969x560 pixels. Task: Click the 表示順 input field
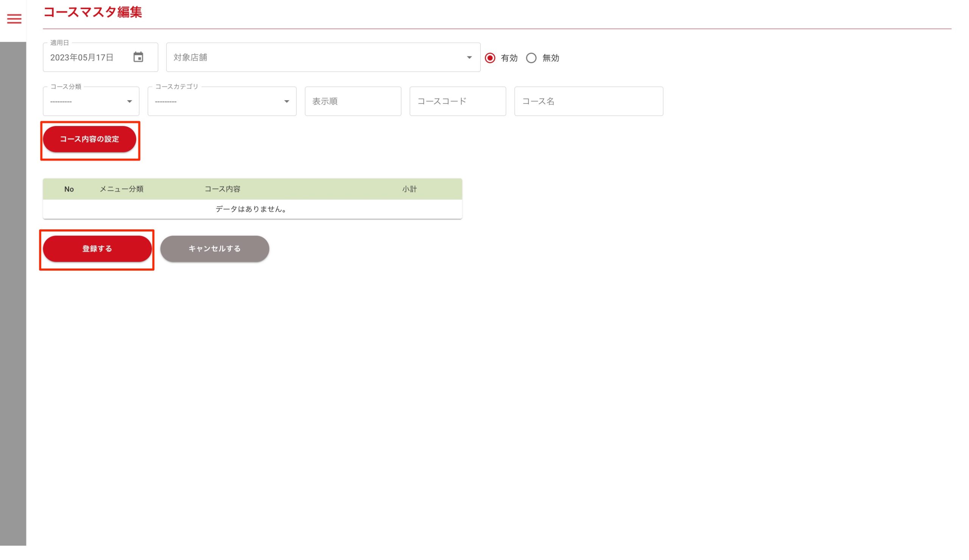tap(353, 101)
